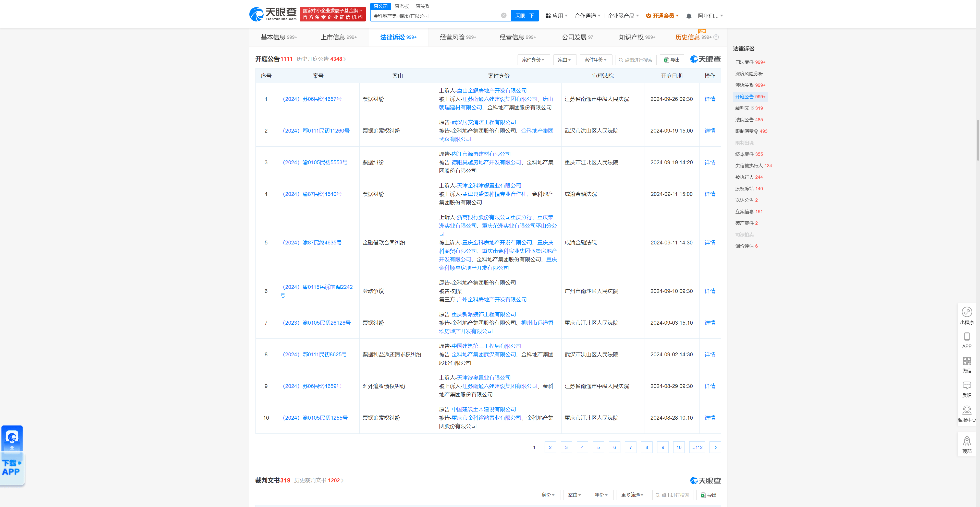The width and height of the screenshot is (980, 507).
Task: Open company 中国建筑第二工程局有限公司
Action: (486, 346)
